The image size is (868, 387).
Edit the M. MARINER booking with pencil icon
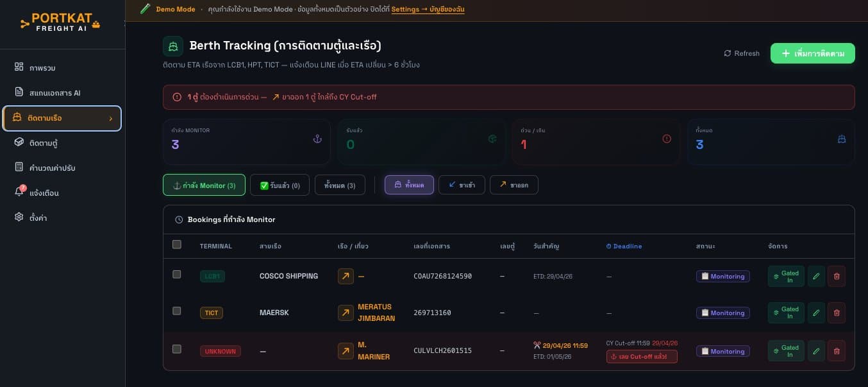[x=816, y=351]
